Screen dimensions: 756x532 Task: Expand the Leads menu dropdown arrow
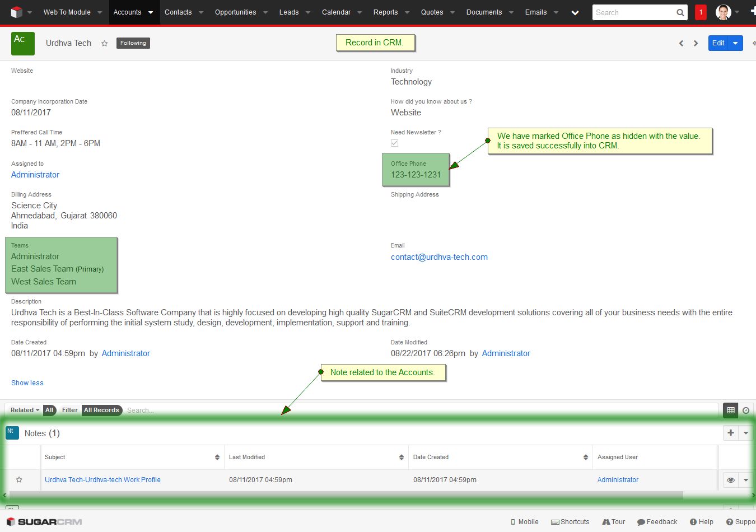(x=308, y=12)
